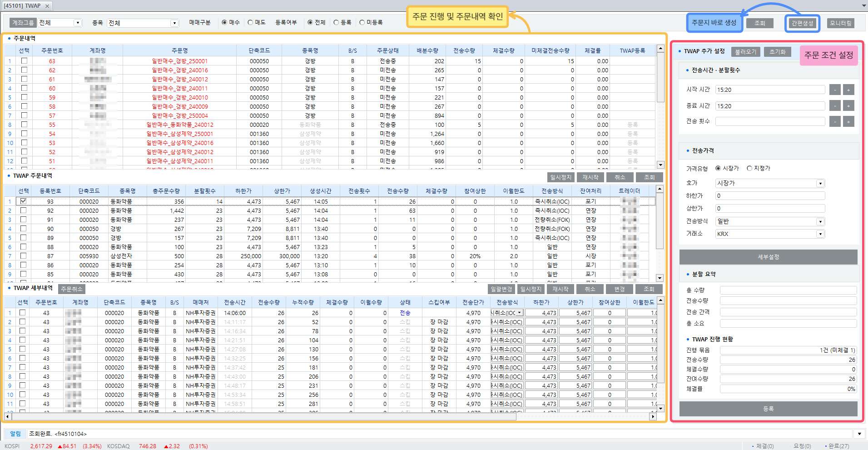Click the 알림 label
This screenshot has height=450, width=868.
pyautogui.click(x=15, y=434)
